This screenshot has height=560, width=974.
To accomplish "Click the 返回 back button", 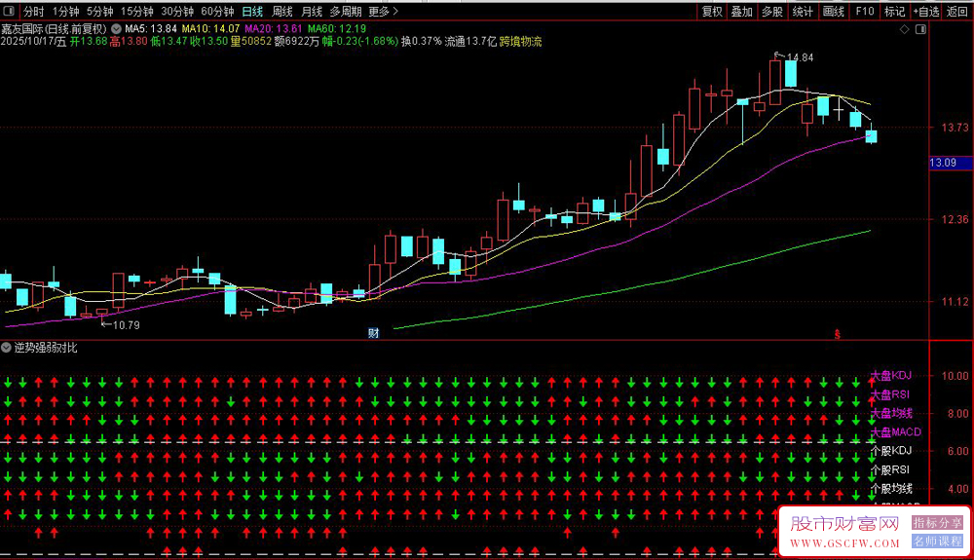I will [957, 12].
